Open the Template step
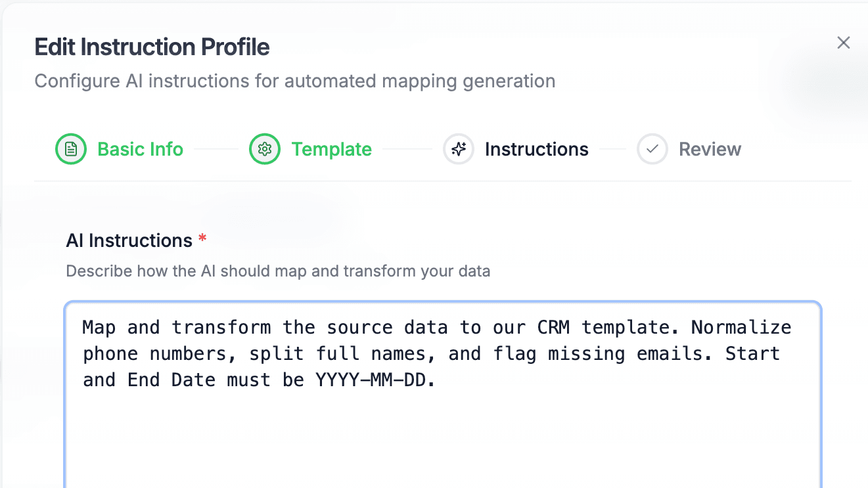Screen dimensions: 868x488 click(331, 149)
